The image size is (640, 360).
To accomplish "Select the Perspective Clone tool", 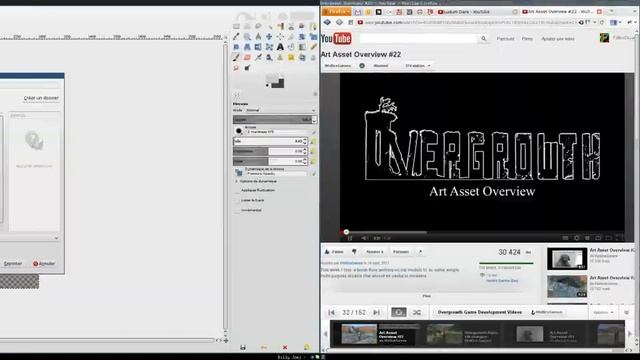I will (302, 57).
